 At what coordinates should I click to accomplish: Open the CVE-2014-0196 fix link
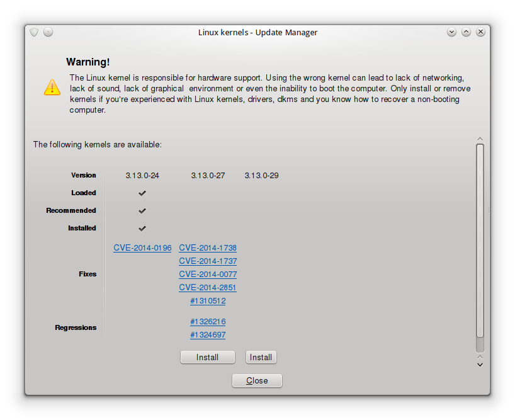(x=142, y=248)
